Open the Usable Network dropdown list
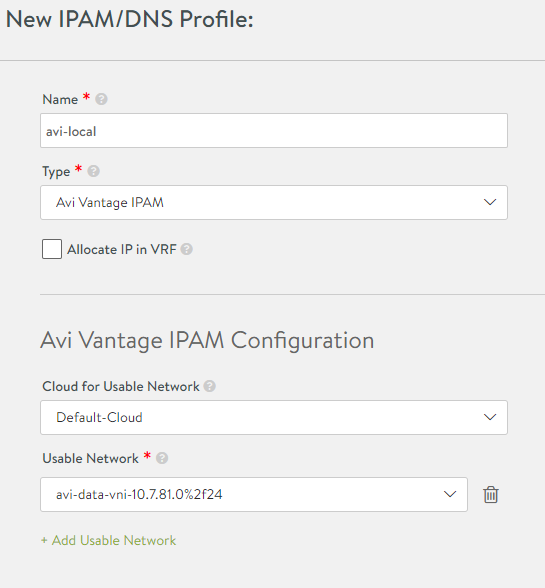The height and width of the screenshot is (588, 545). (254, 494)
